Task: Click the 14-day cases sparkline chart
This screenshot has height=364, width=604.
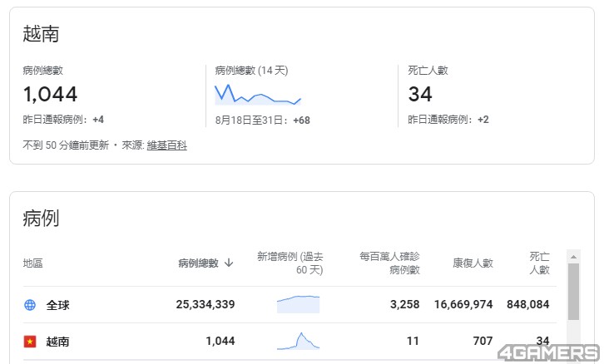Action: [258, 95]
